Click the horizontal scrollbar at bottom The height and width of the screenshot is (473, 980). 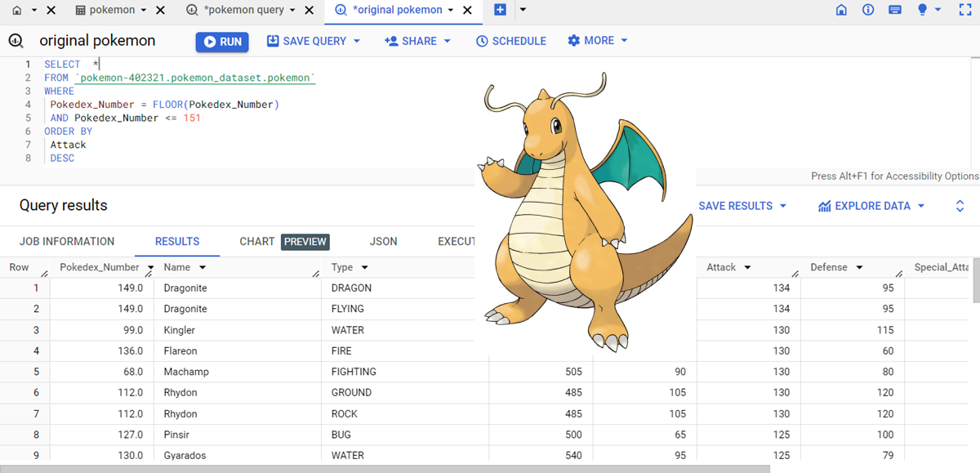384,469
